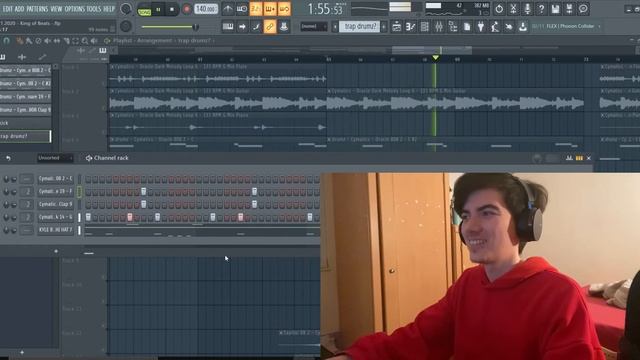Open the Channel rack speaker menu icon

click(x=89, y=158)
